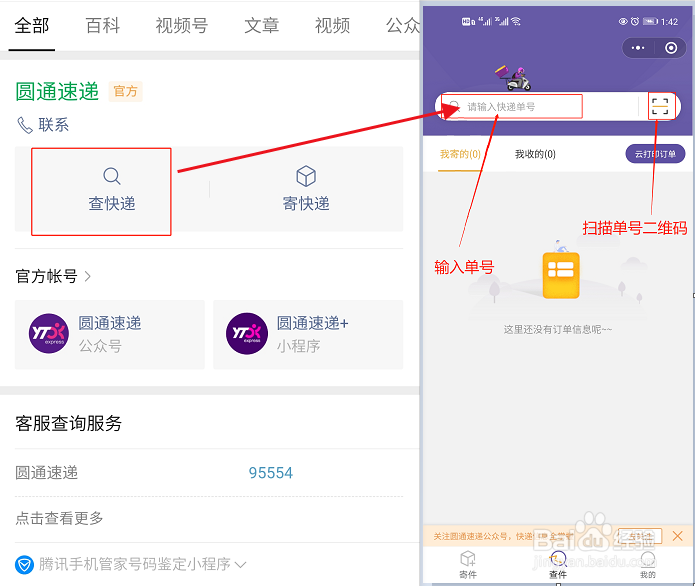Switch to the 百科 tab

click(102, 26)
